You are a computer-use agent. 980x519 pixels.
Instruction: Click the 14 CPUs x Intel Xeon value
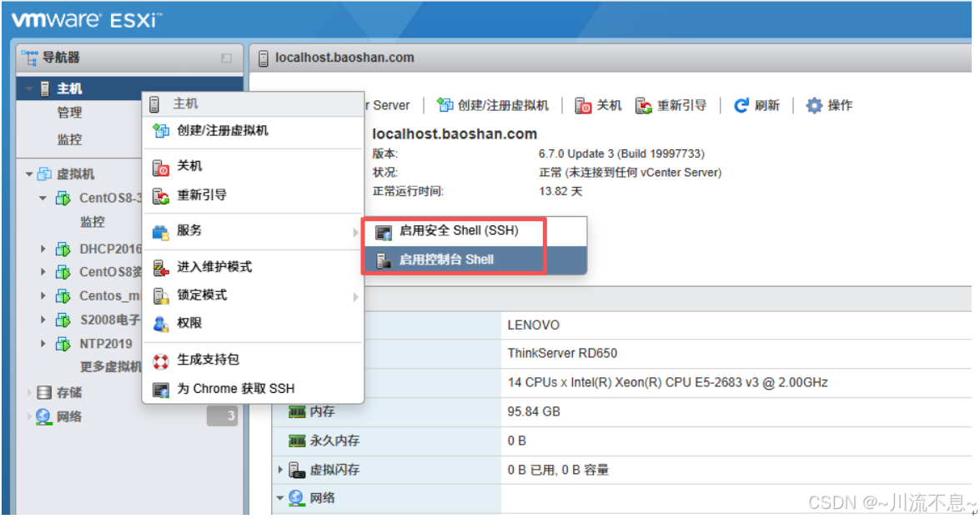click(667, 382)
